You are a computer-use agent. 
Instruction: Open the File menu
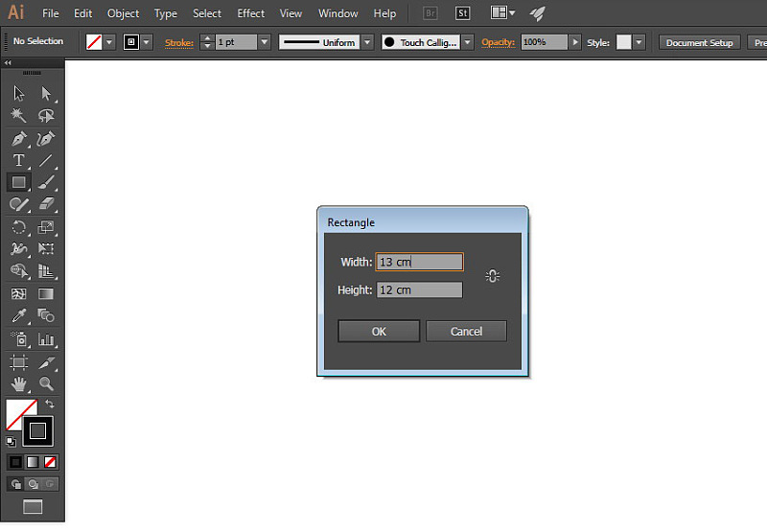tap(51, 13)
